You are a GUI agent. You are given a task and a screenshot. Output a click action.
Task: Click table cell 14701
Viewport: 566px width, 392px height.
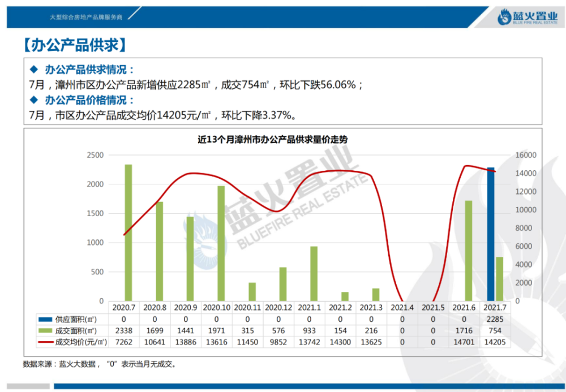(464, 342)
